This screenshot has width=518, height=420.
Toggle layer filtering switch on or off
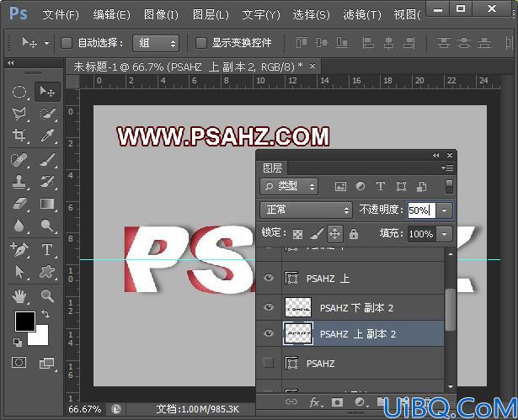point(449,187)
